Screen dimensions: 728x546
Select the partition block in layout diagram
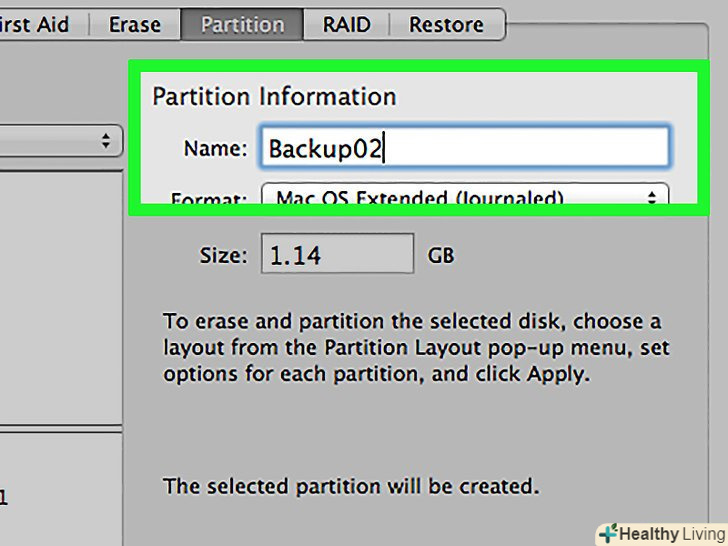tap(60, 300)
